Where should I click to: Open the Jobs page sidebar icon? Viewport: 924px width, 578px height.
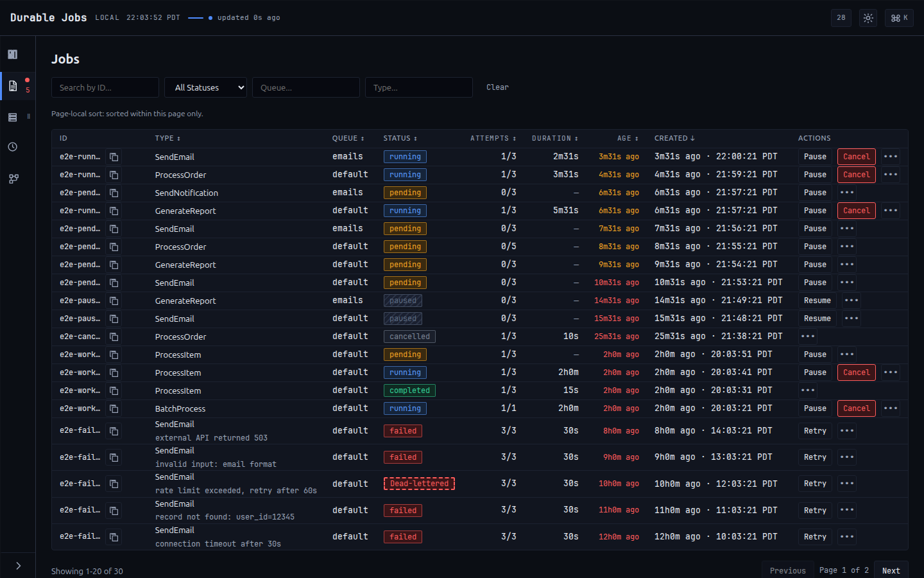(x=13, y=86)
